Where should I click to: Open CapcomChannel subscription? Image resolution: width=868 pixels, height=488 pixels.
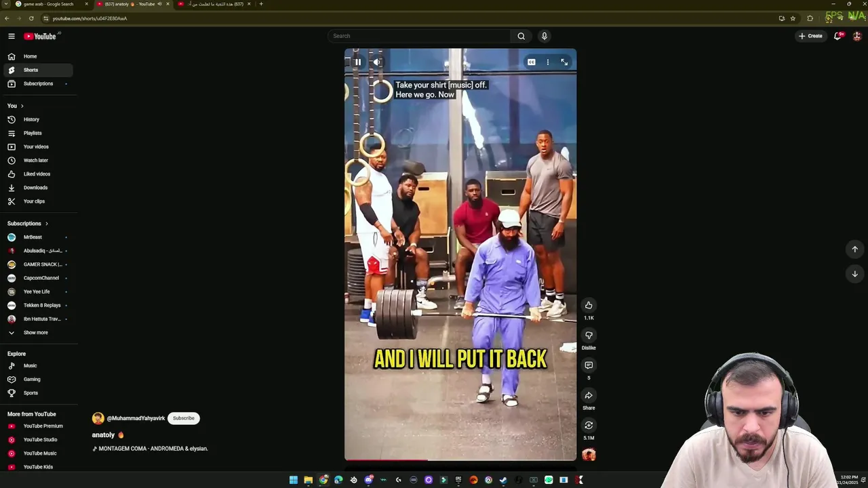coord(37,278)
